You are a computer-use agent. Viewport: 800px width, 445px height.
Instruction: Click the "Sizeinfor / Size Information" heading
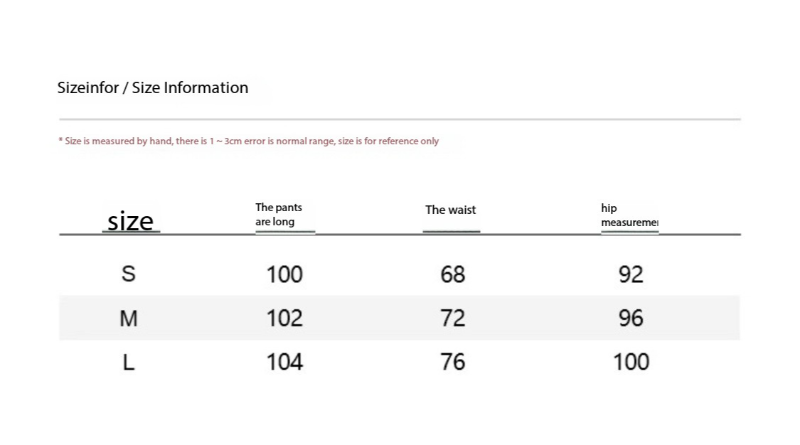[x=152, y=88]
